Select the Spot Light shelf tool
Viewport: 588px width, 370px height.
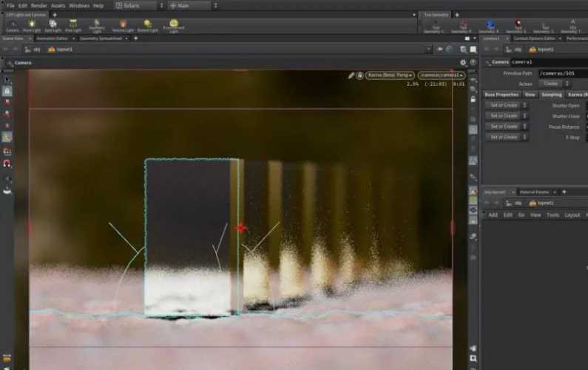tap(53, 26)
